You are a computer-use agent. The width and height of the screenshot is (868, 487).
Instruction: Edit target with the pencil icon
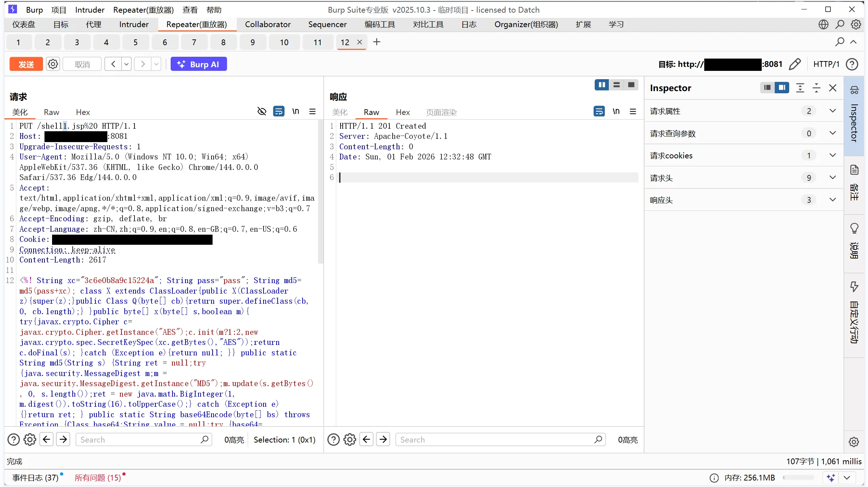[x=795, y=64]
